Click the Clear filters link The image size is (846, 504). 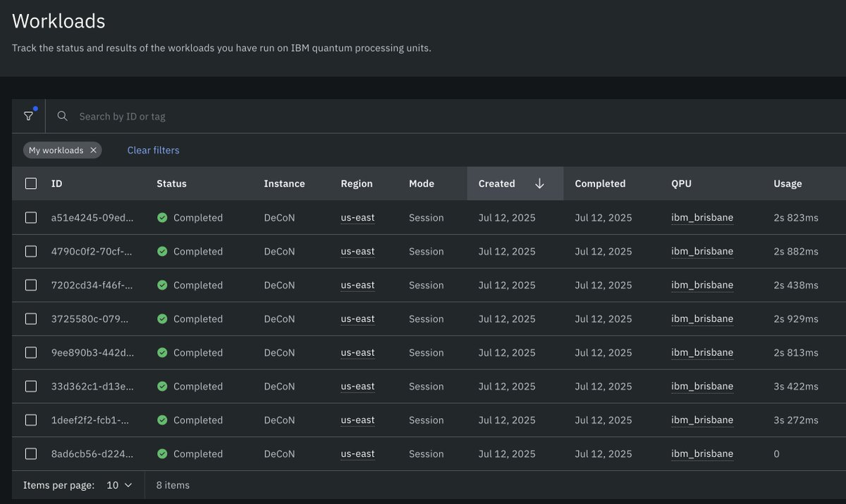click(x=153, y=150)
